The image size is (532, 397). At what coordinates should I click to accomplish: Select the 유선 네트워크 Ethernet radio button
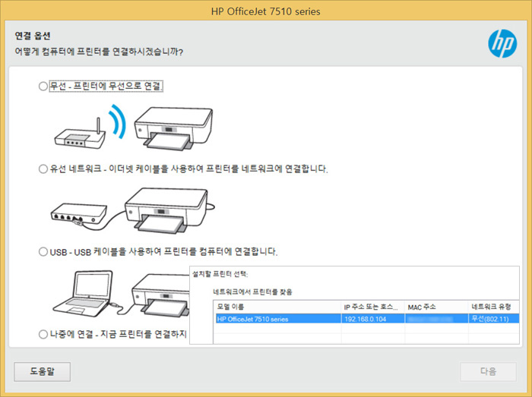(43, 169)
